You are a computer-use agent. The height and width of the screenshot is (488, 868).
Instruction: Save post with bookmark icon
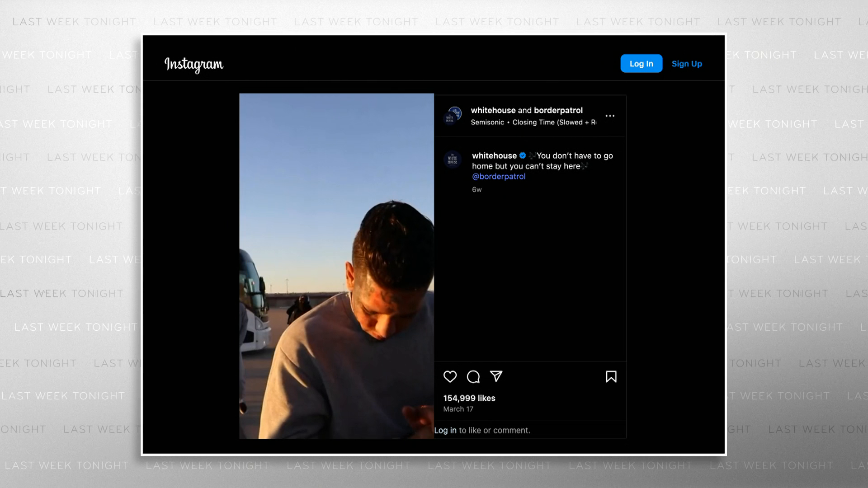click(x=611, y=376)
